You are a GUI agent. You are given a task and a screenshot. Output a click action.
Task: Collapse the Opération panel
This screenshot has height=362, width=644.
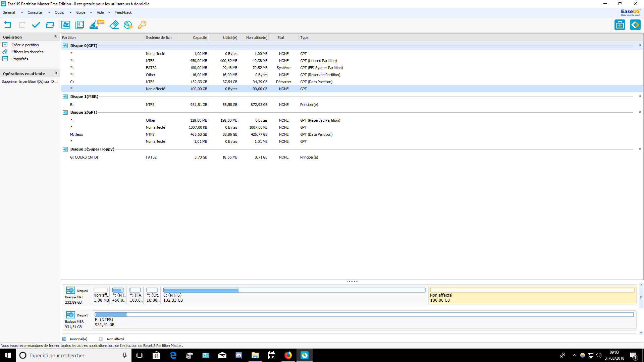point(56,37)
